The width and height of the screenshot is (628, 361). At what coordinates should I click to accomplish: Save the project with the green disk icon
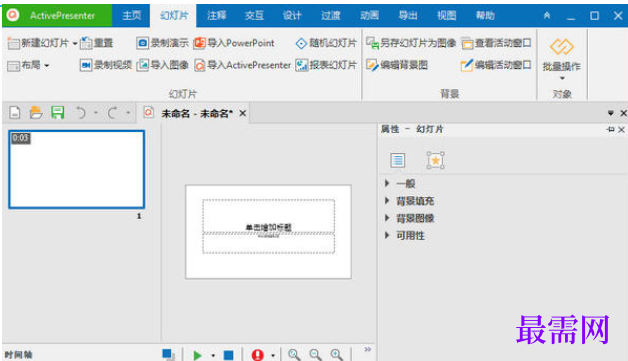coord(57,113)
